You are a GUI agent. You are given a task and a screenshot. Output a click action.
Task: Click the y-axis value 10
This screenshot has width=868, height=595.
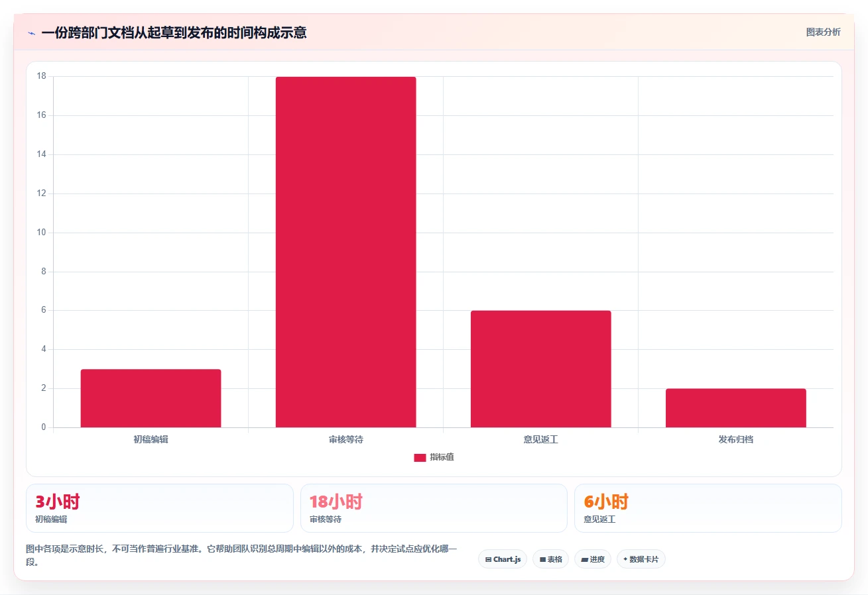pyautogui.click(x=41, y=233)
